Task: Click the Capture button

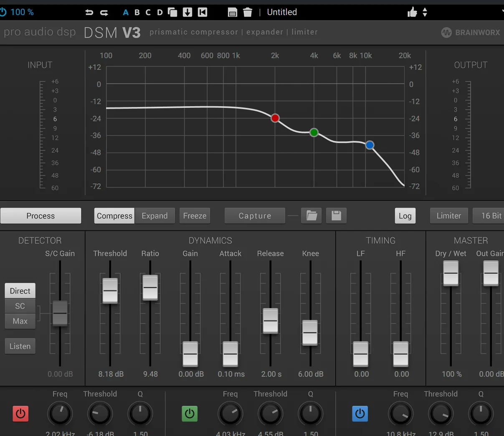Action: [x=255, y=216]
